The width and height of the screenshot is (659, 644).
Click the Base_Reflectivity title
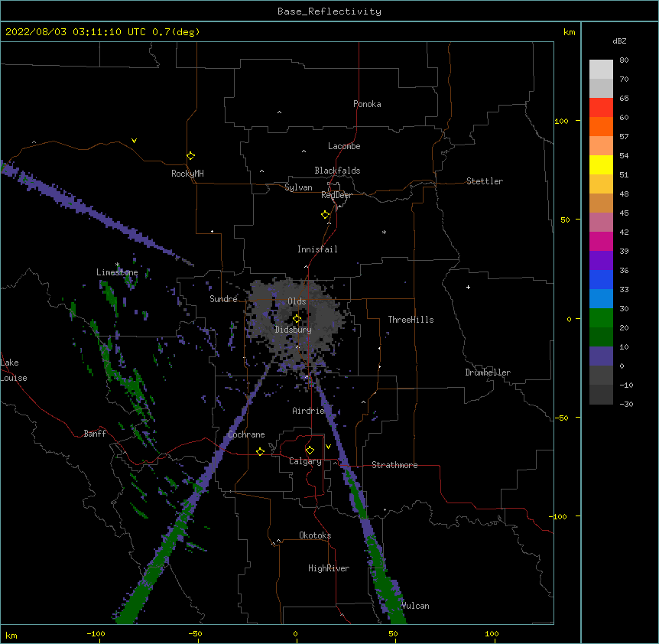329,11
